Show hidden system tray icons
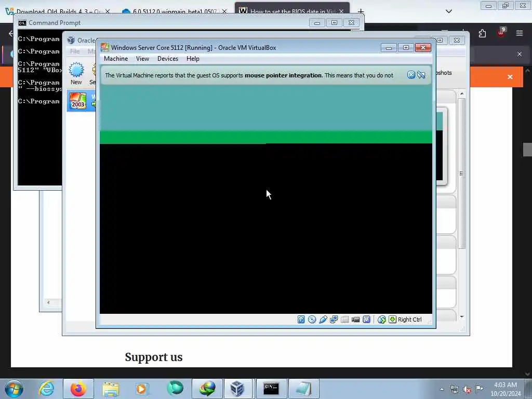Viewport: 532px width, 399px height. [442, 389]
